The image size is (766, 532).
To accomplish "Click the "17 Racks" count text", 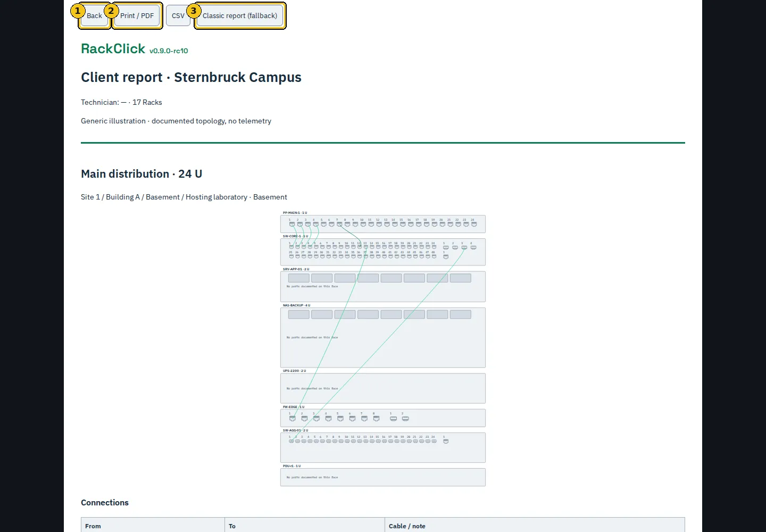I will point(147,102).
